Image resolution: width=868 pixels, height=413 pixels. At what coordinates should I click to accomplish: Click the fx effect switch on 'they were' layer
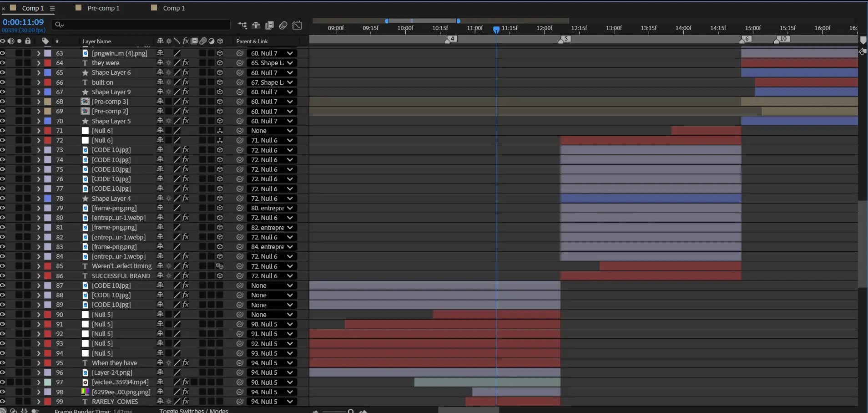tap(186, 63)
